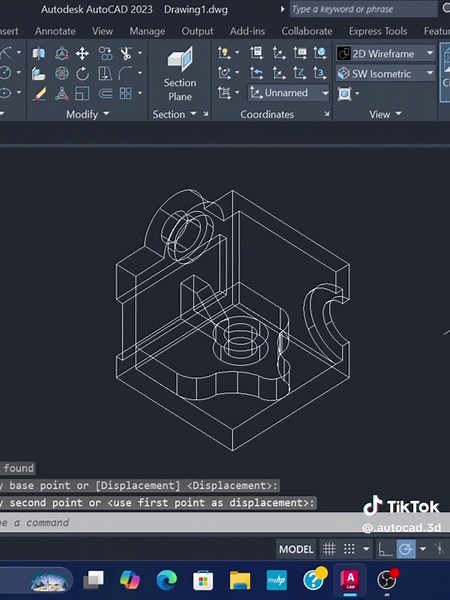This screenshot has height=600, width=450.
Task: Select the 3D Rotate gizmo tool
Action: pyautogui.click(x=62, y=73)
